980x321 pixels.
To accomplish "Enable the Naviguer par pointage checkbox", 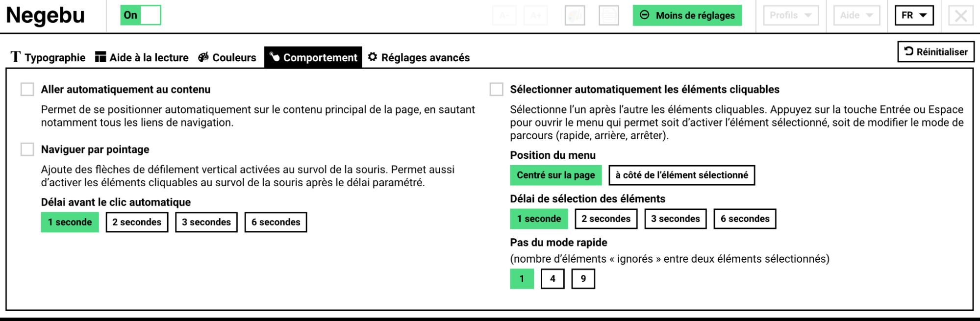I will click(x=27, y=149).
